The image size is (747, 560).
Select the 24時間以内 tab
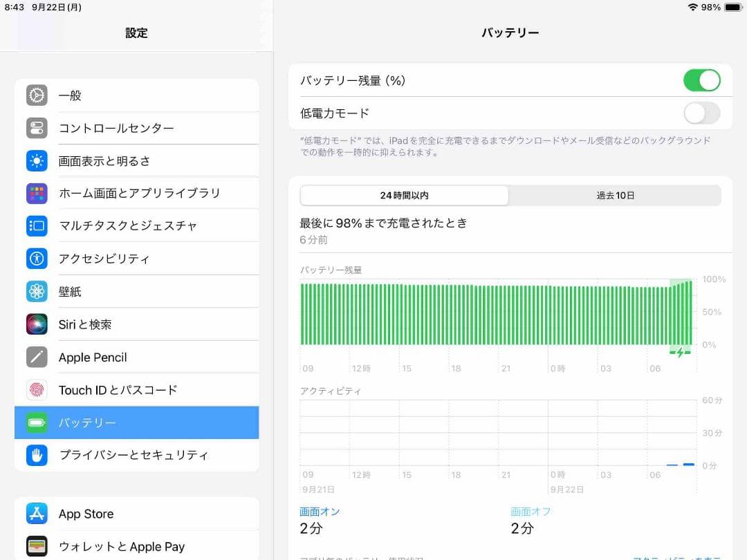[x=405, y=196]
